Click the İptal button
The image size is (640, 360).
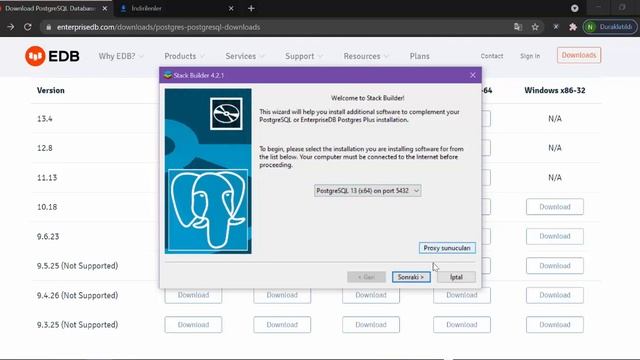tap(456, 277)
